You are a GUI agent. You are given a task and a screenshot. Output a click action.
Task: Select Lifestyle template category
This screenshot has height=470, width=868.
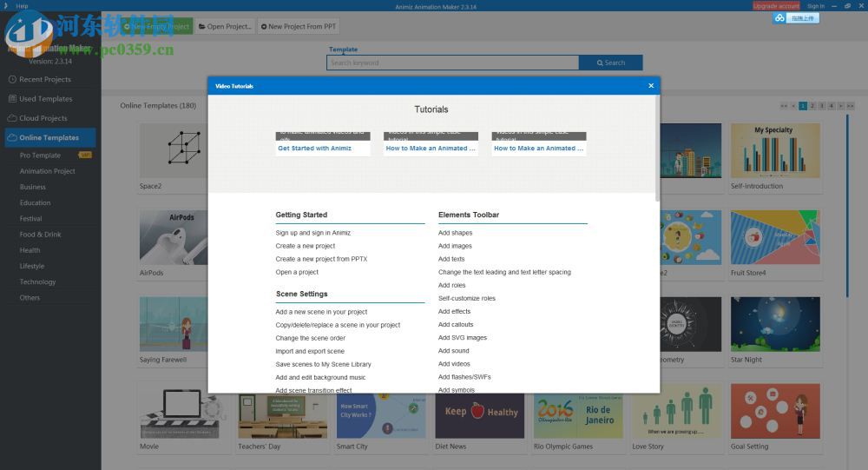pyautogui.click(x=31, y=266)
